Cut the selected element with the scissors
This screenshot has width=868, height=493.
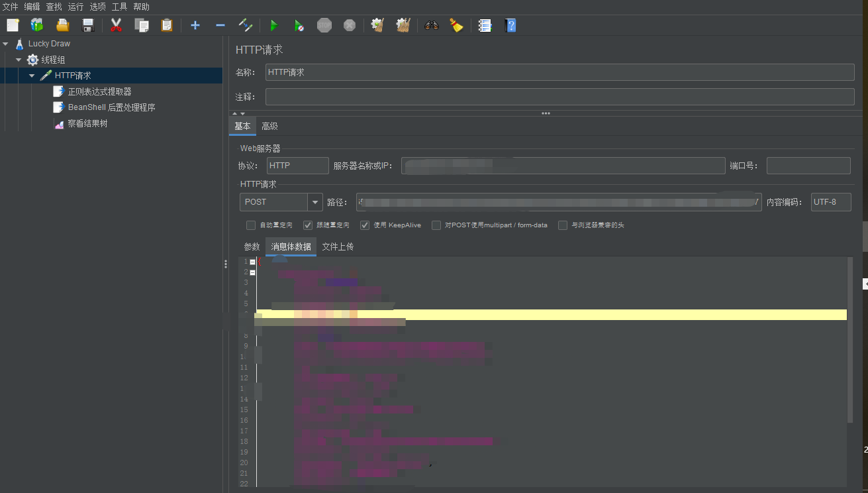(x=117, y=25)
